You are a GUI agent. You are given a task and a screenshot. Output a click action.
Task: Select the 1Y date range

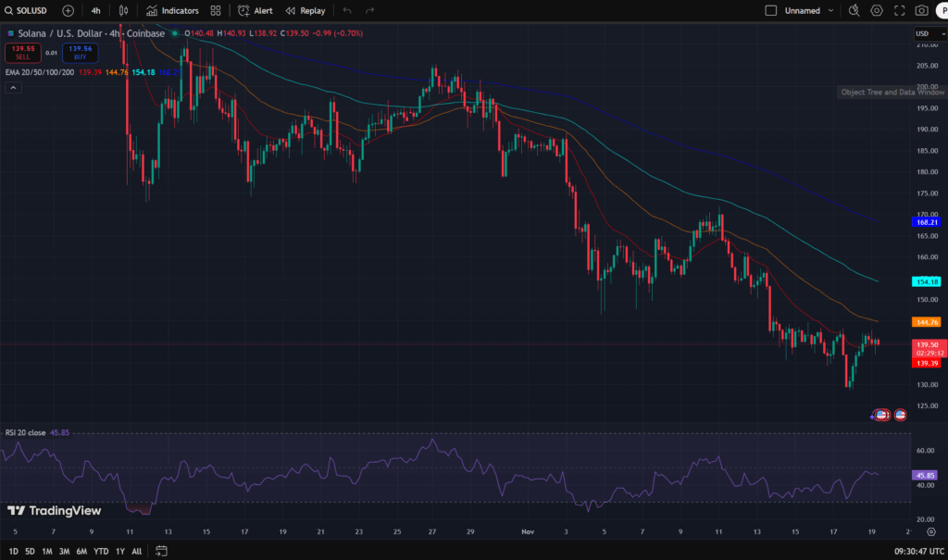click(x=120, y=551)
